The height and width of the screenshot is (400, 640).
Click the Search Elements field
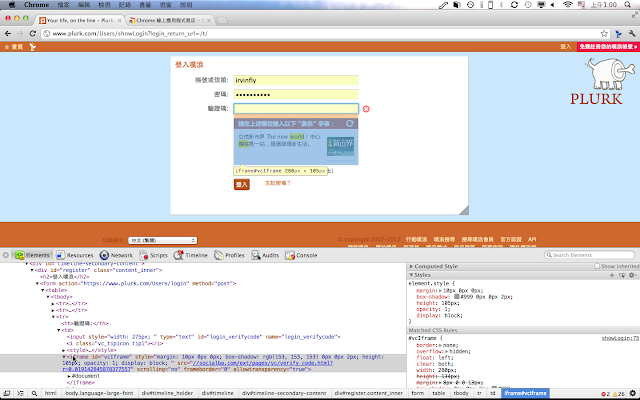pyautogui.click(x=591, y=255)
